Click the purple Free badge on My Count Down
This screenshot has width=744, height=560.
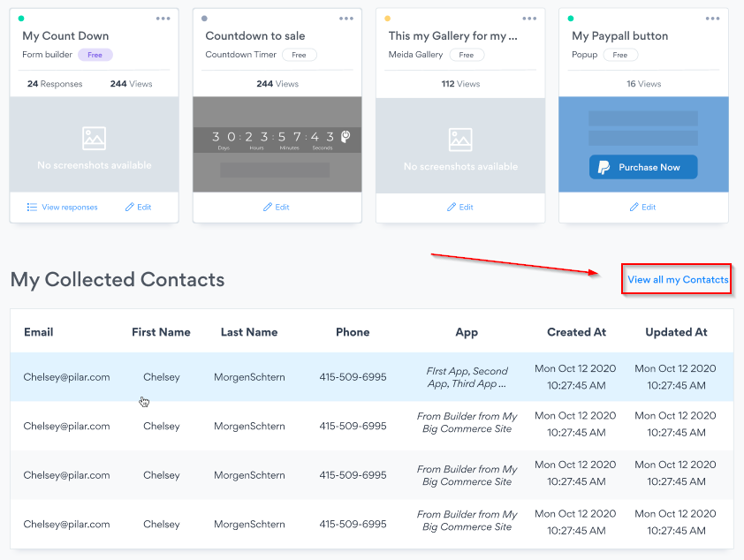pos(95,55)
